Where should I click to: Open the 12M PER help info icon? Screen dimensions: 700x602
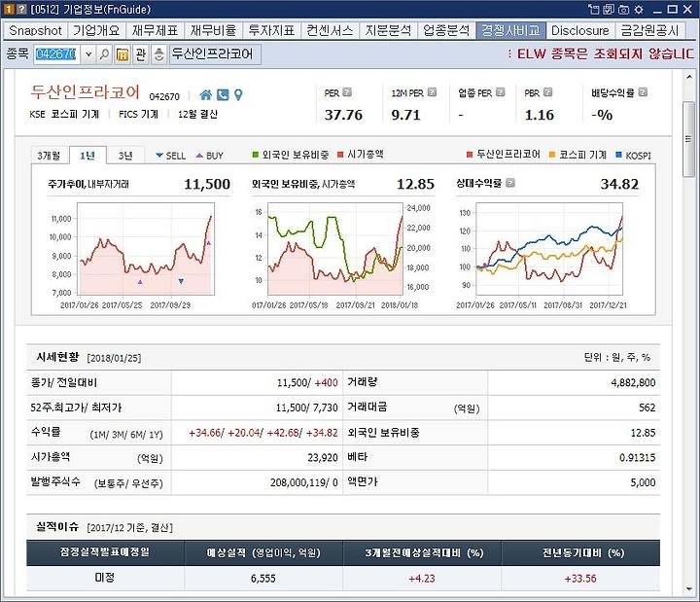tap(432, 92)
